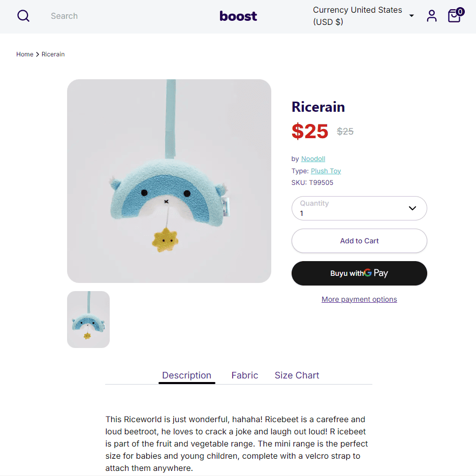Open the Quantity dropdown
The width and height of the screenshot is (476, 476).
coord(359,208)
